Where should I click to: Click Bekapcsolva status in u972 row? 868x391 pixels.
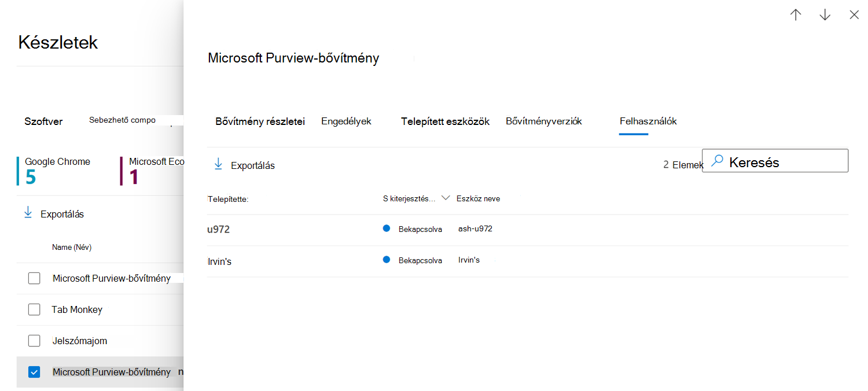click(x=420, y=229)
